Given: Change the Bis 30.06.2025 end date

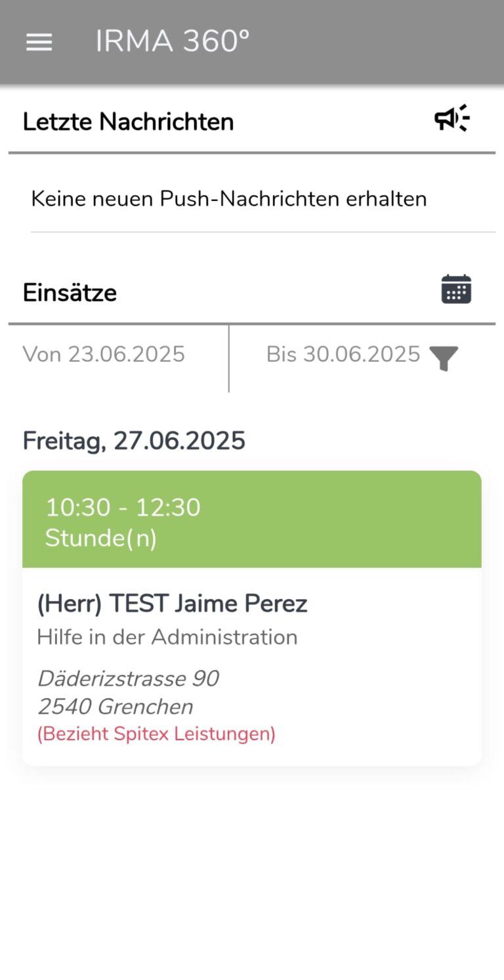Looking at the screenshot, I should click(343, 355).
